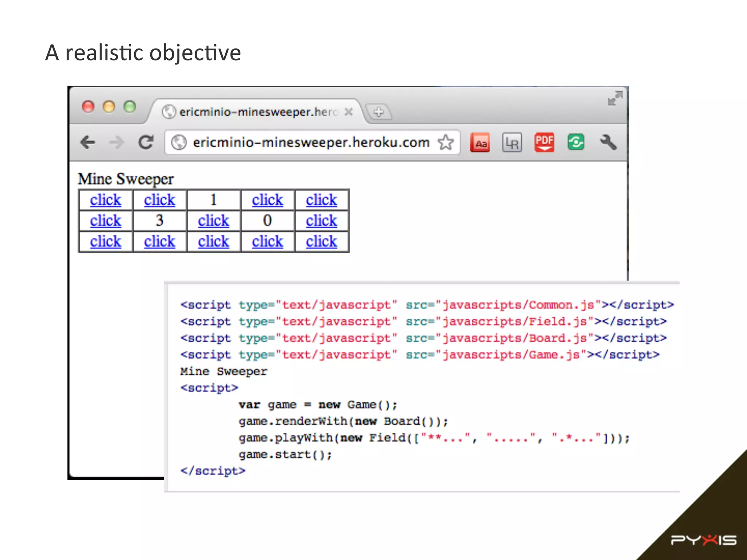The width and height of the screenshot is (747, 560).
Task: Click the link in the middle row's center cell
Action: click(x=213, y=221)
